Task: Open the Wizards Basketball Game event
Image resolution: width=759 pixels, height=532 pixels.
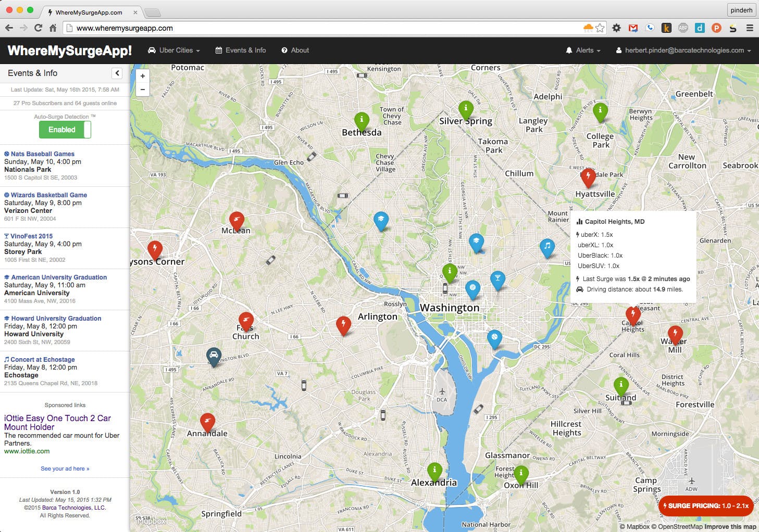Action: (49, 195)
